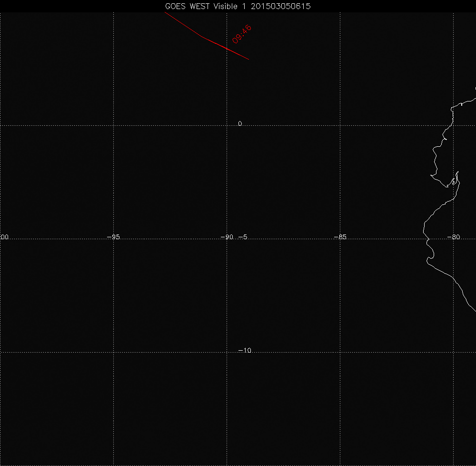Click the white coastline outline
The height and width of the screenshot is (466, 476).
[x=436, y=210]
